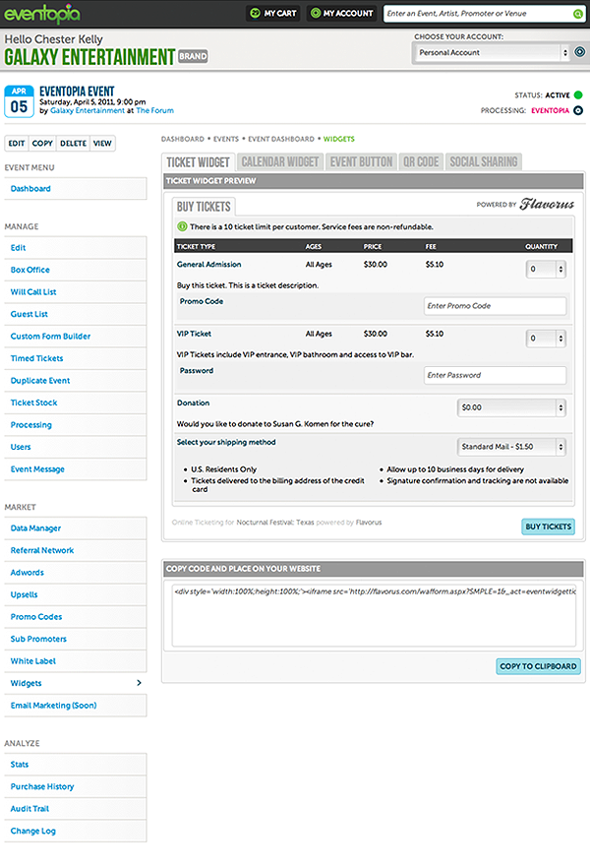Focus the event search field
Image resolution: width=590 pixels, height=868 pixels.
point(478,14)
